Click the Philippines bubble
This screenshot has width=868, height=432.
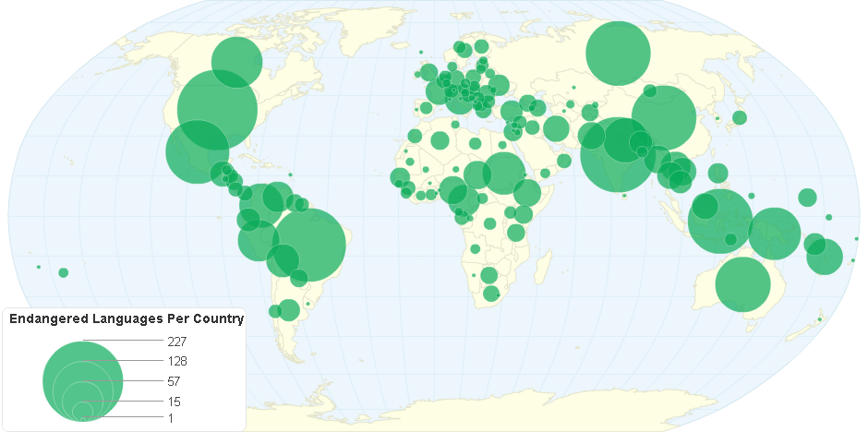(717, 173)
